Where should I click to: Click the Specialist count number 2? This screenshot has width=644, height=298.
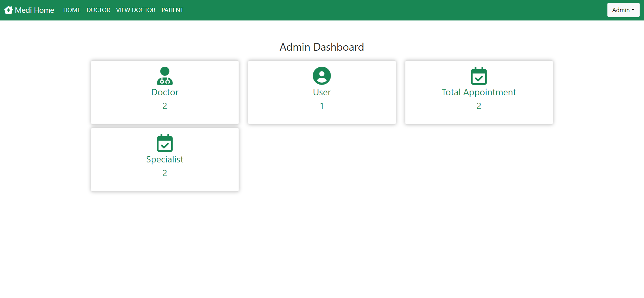click(165, 173)
